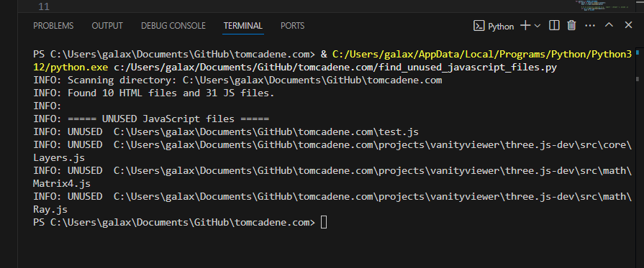The width and height of the screenshot is (644, 268).
Task: Click the Matrix4.js file name
Action: (x=62, y=184)
